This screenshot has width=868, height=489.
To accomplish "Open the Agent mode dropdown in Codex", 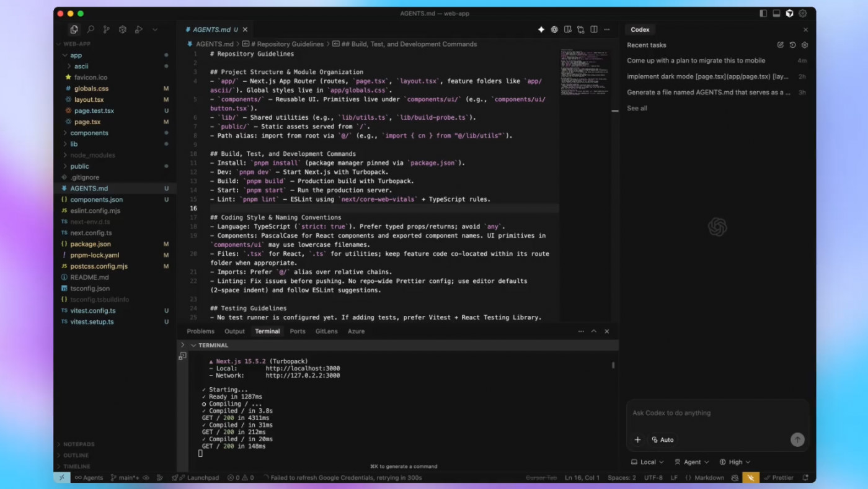I will (691, 462).
